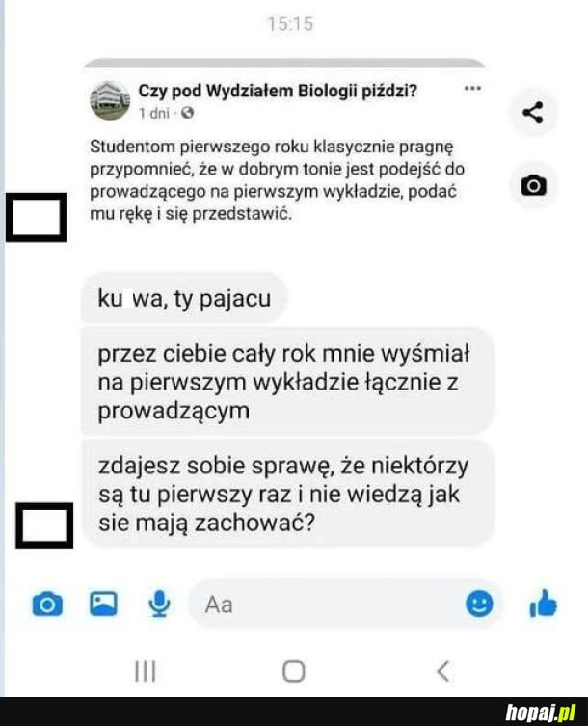Open the page 'Czy pod Wydziałem Biologii piździ?'

click(x=278, y=91)
